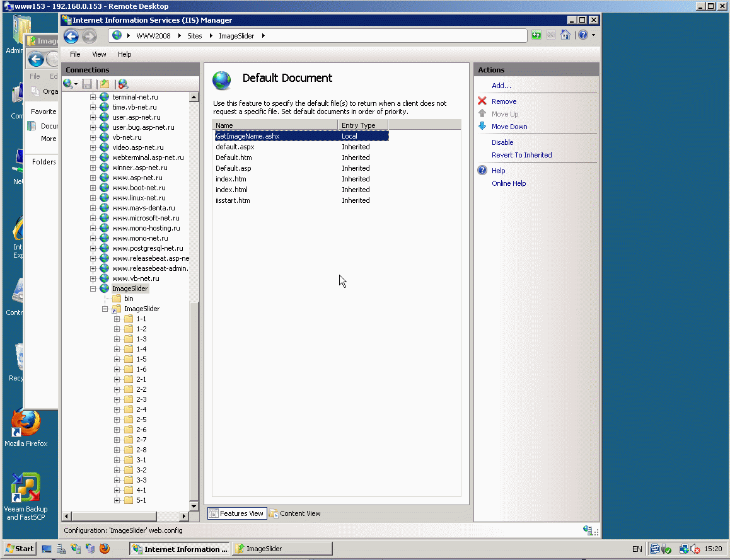This screenshot has width=730, height=560.
Task: Click the Home icon beside the address bar
Action: [x=565, y=35]
